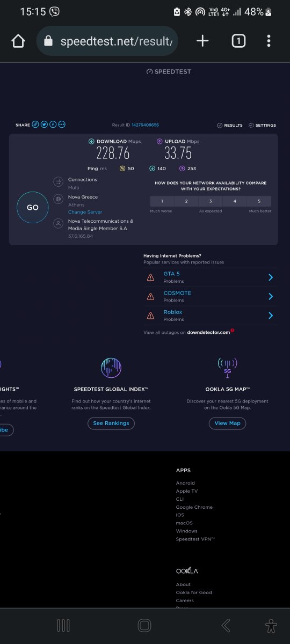Click the COSMOTE warning triangle icon

pyautogui.click(x=151, y=296)
